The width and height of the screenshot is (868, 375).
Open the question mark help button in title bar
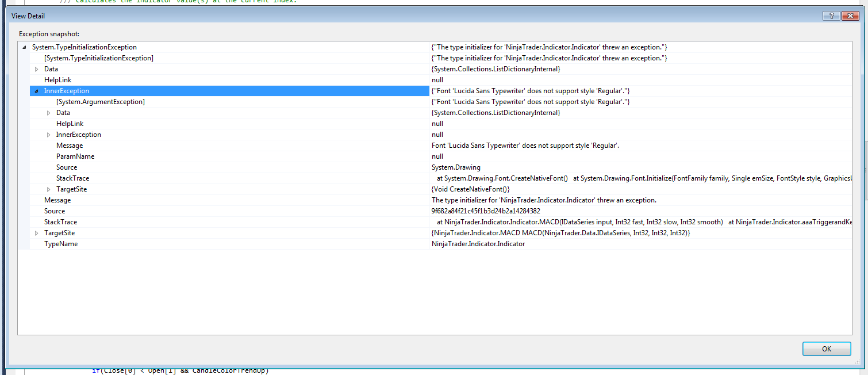point(831,16)
